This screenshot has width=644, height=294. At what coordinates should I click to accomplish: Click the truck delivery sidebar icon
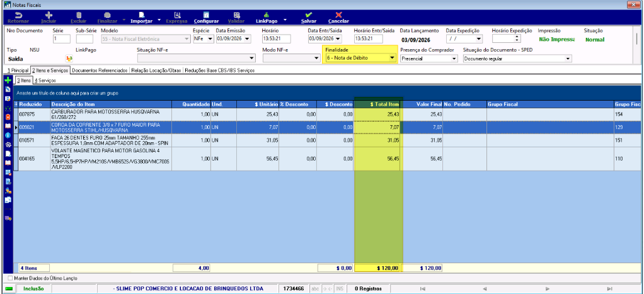coord(8,218)
